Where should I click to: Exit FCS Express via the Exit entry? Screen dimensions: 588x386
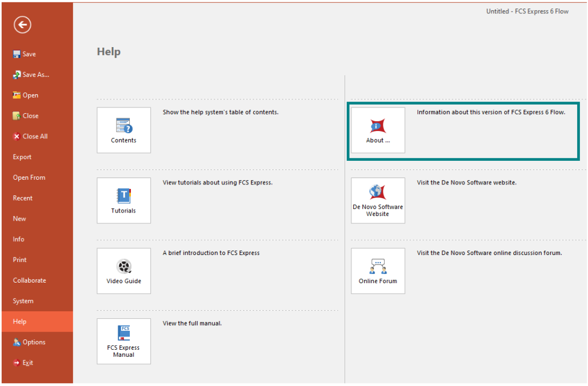click(x=25, y=362)
